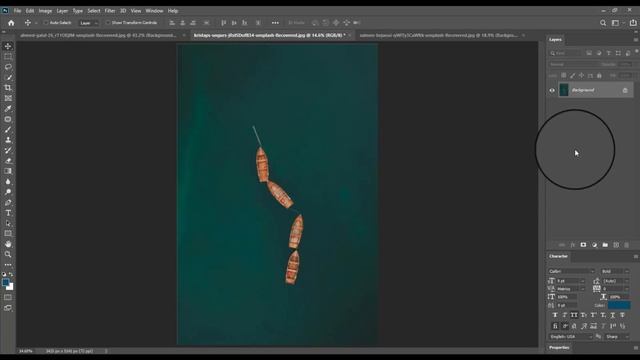Select the Lasso tool

8,67
